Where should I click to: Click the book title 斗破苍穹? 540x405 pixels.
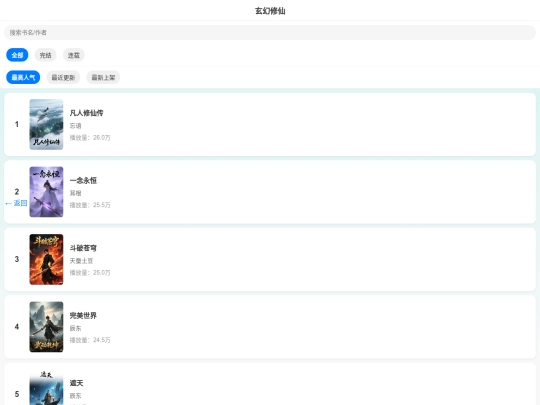point(83,248)
